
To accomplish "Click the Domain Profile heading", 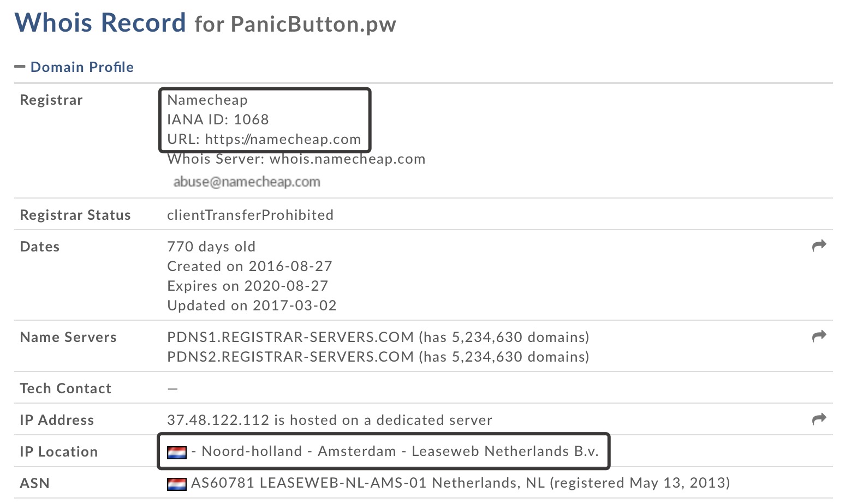I will click(82, 67).
